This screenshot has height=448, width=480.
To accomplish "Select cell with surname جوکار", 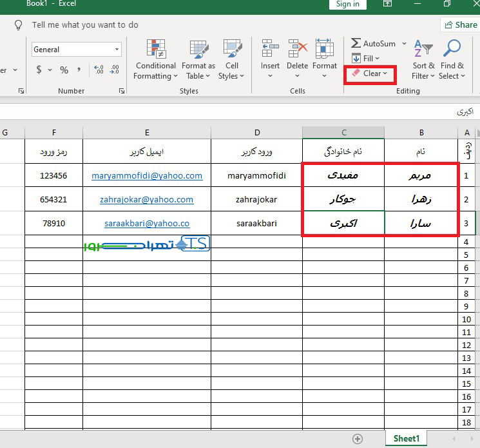I will pos(343,199).
